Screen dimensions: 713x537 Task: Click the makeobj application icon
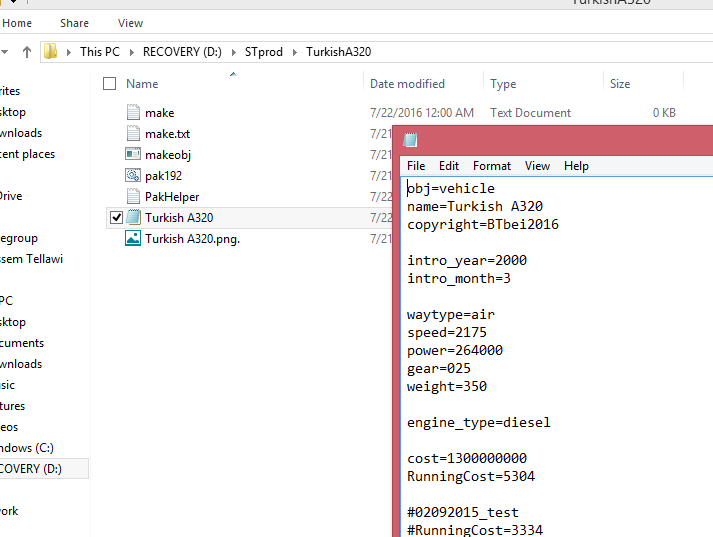134,155
